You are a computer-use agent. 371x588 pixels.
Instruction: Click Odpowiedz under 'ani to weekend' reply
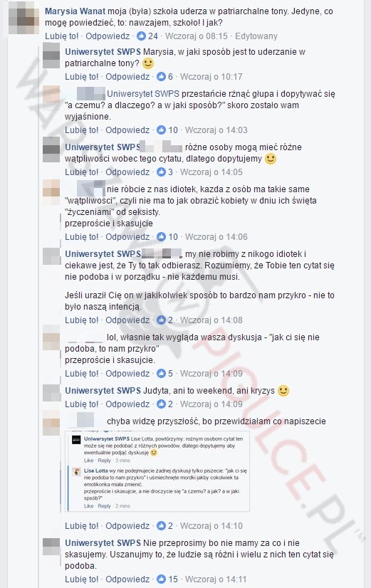127,404
